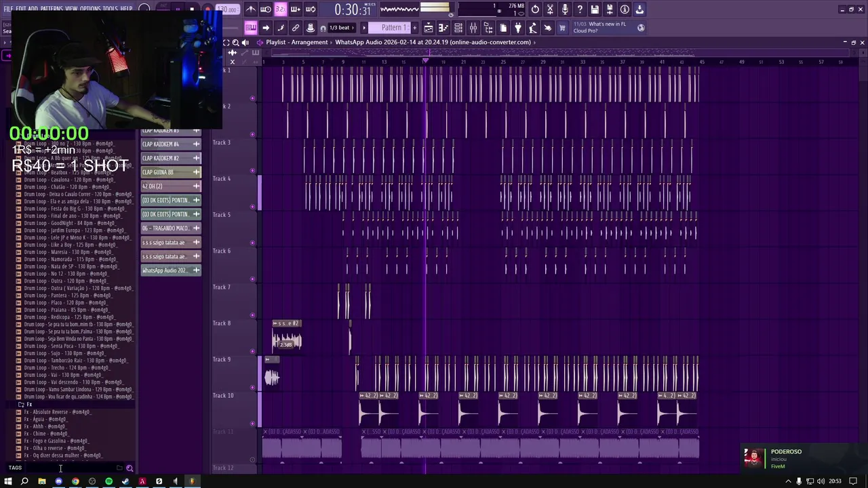Screen dimensions: 868x488
Task: Open the Piano roll view icon
Action: (x=443, y=28)
